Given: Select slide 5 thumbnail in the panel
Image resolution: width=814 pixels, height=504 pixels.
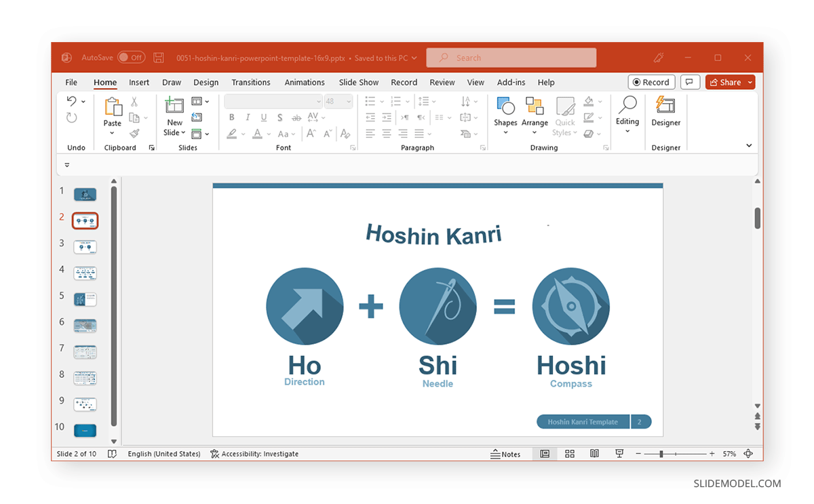Looking at the screenshot, I should [84, 298].
